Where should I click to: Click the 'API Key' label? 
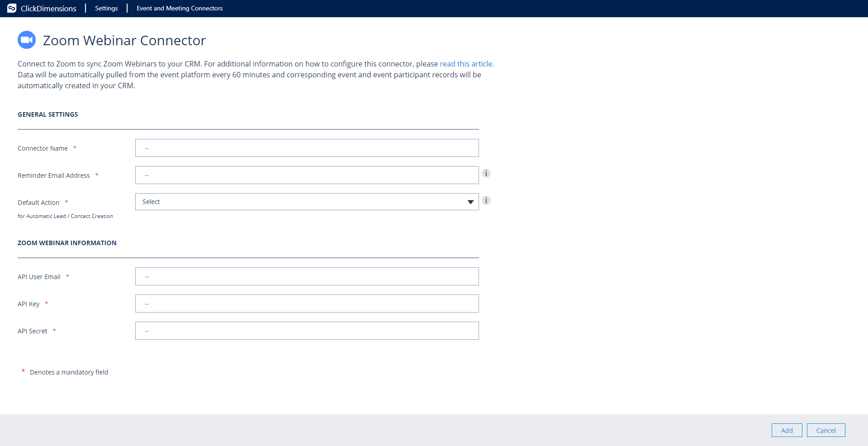(28, 304)
